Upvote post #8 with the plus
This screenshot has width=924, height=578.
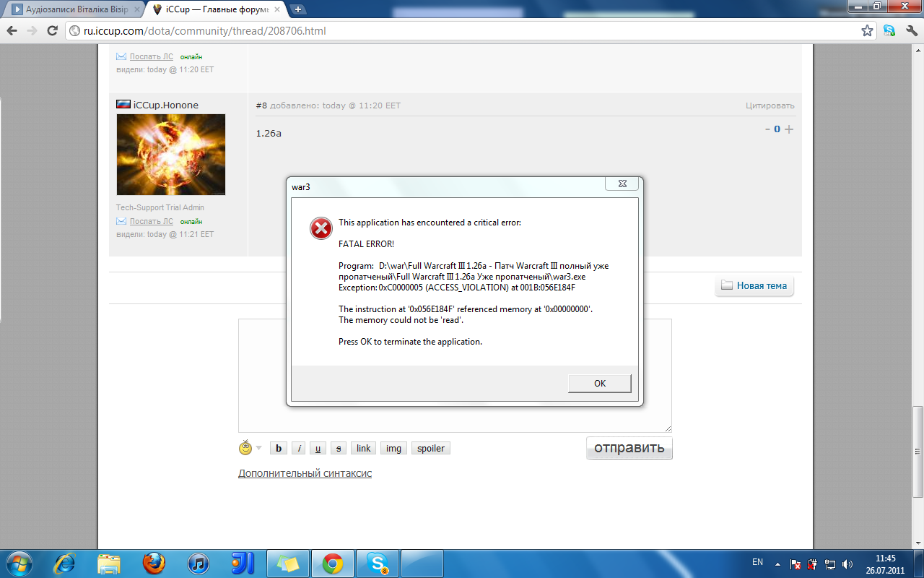pos(789,129)
